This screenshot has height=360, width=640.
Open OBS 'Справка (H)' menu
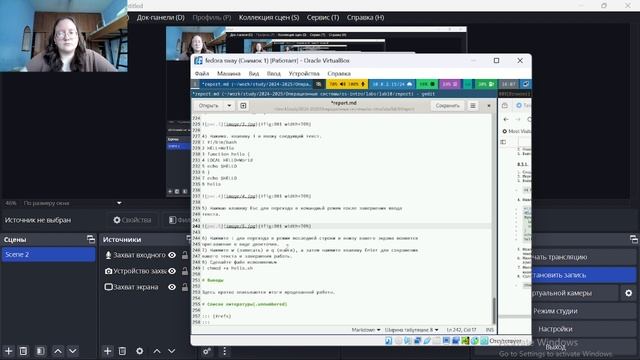(x=365, y=18)
